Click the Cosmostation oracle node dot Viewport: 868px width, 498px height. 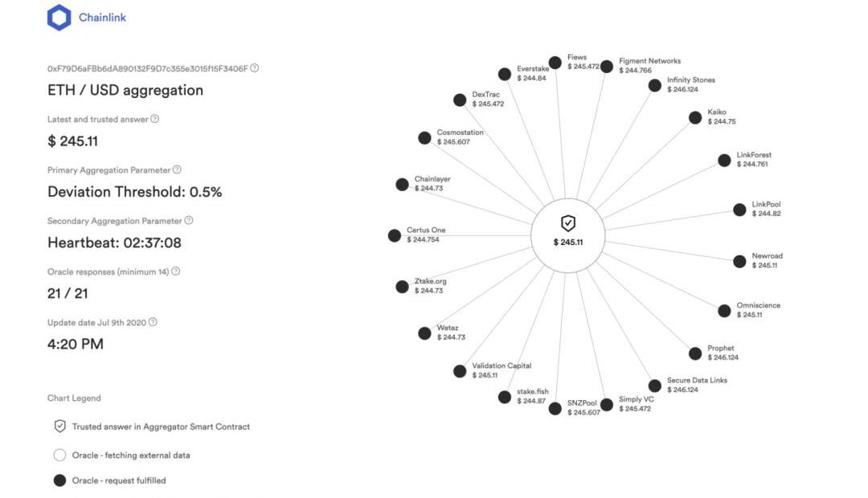tap(424, 138)
